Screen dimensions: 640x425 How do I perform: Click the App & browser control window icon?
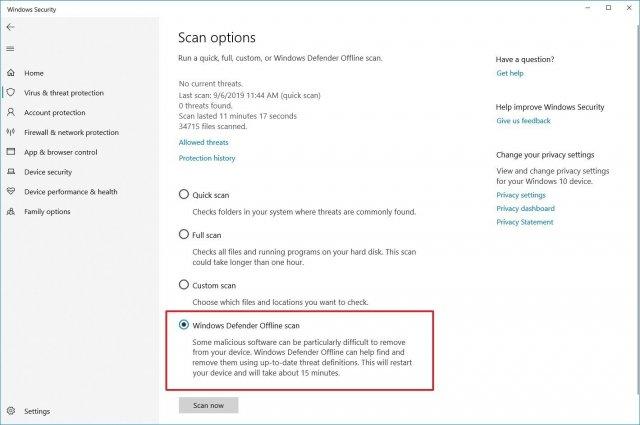(11, 151)
